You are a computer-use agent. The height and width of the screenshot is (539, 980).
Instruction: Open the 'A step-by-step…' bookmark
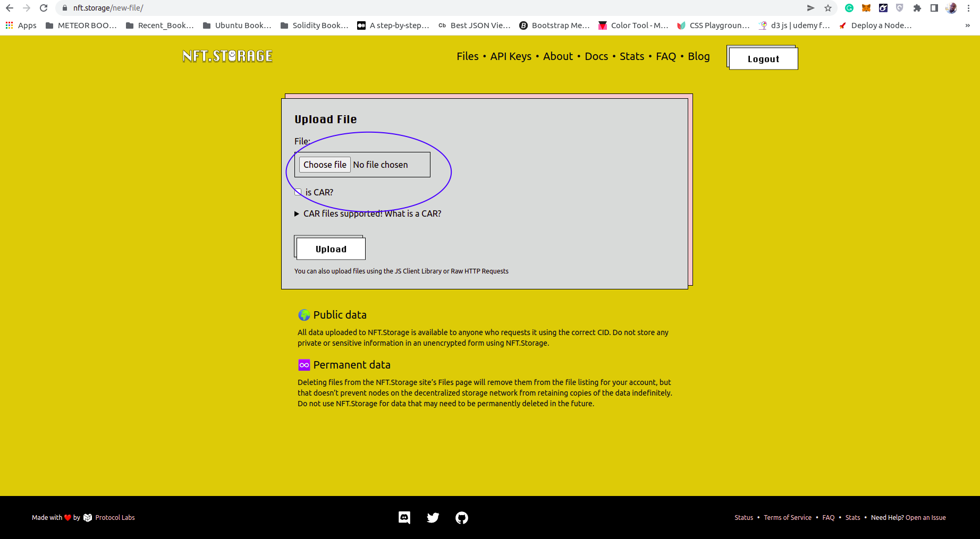pyautogui.click(x=393, y=25)
